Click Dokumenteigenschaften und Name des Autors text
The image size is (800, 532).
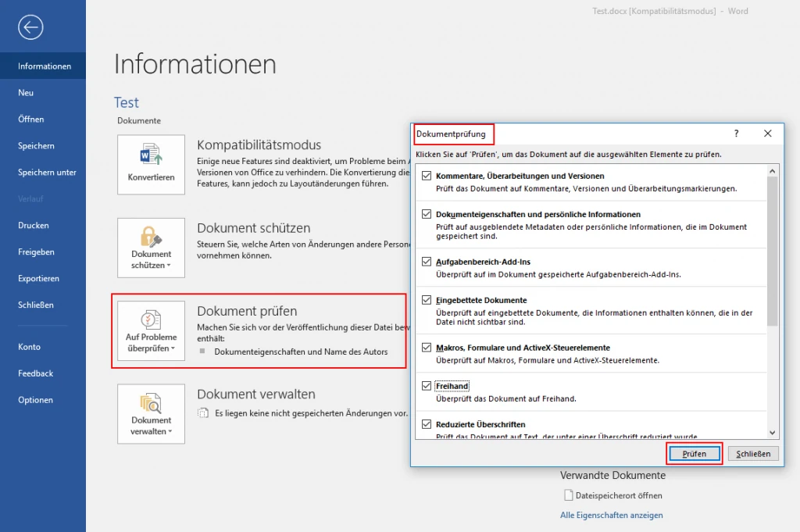(x=301, y=352)
